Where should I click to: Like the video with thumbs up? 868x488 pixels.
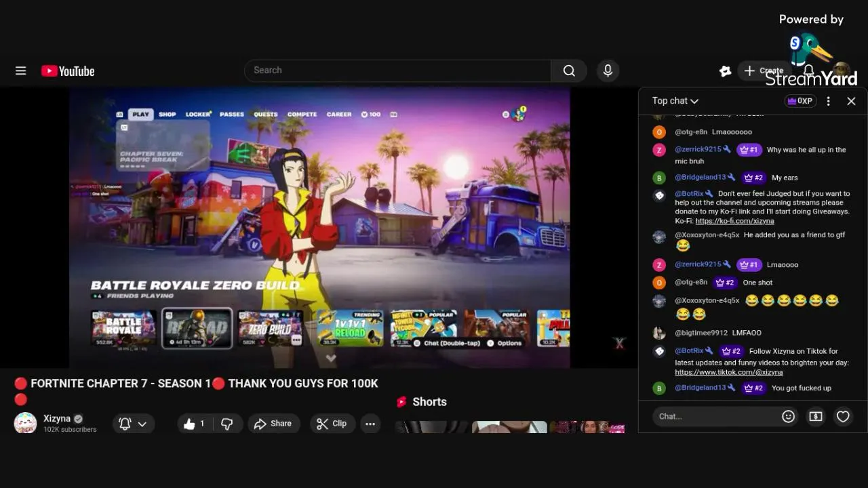point(193,424)
